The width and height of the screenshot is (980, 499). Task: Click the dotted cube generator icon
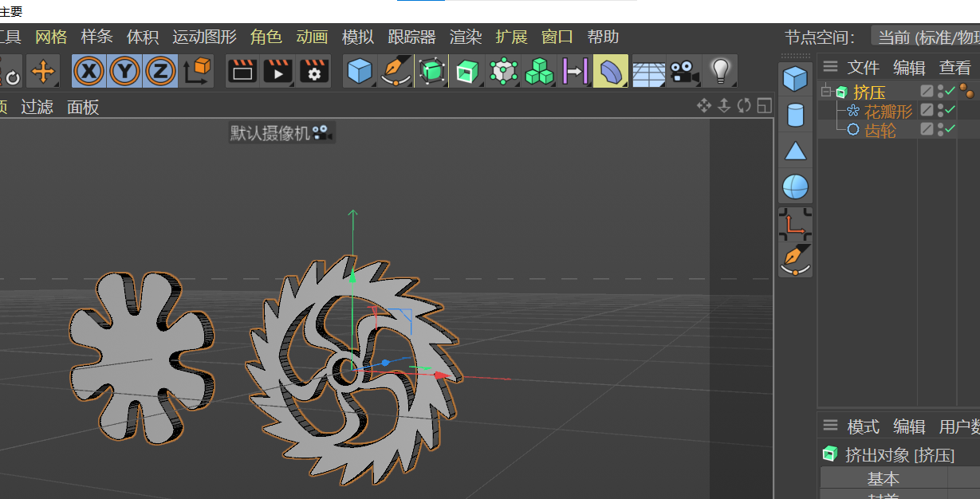coord(503,72)
